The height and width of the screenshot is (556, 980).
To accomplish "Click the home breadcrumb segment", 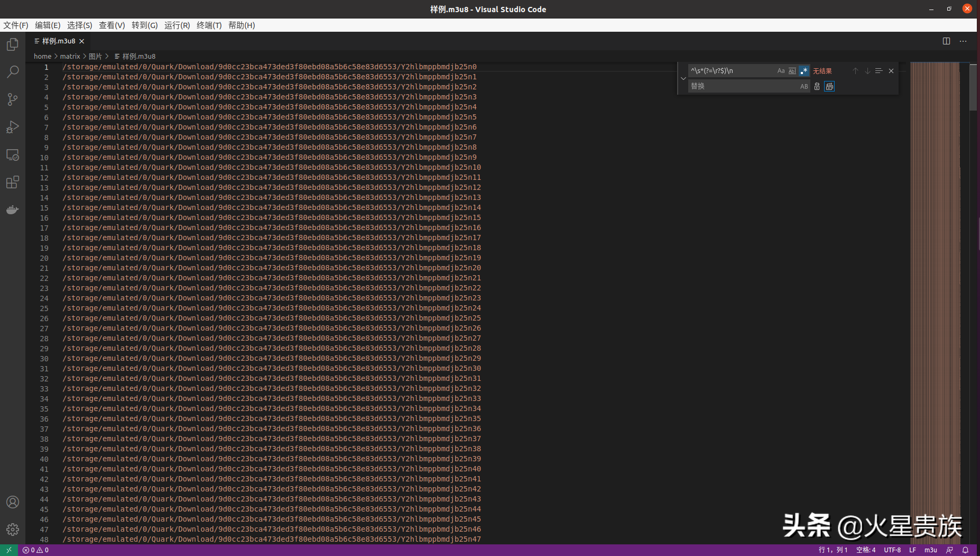I will [x=42, y=56].
